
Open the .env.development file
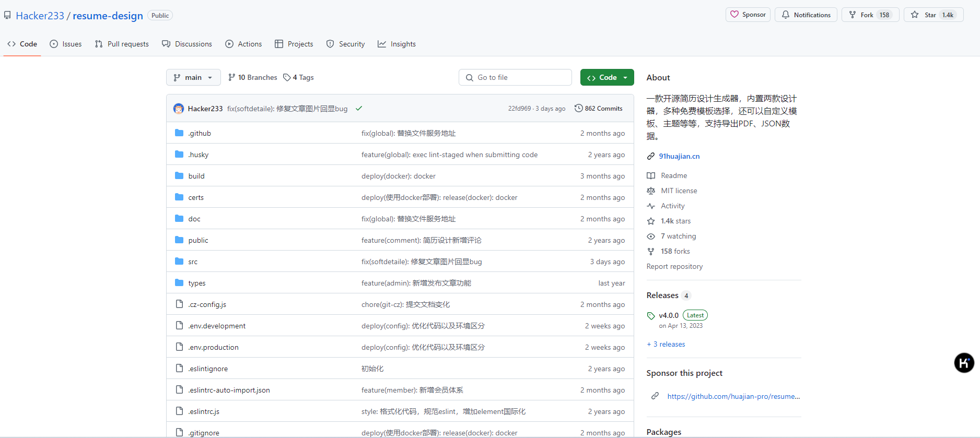tap(217, 326)
